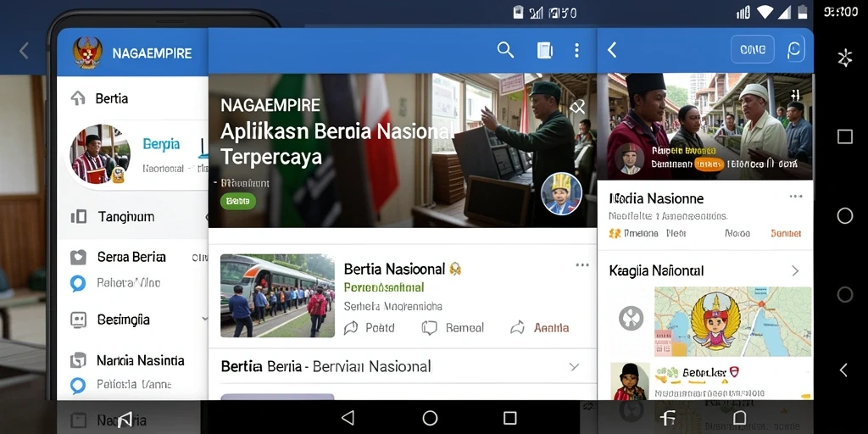Image resolution: width=868 pixels, height=434 pixels.
Task: Click the battery status icon
Action: [x=803, y=12]
